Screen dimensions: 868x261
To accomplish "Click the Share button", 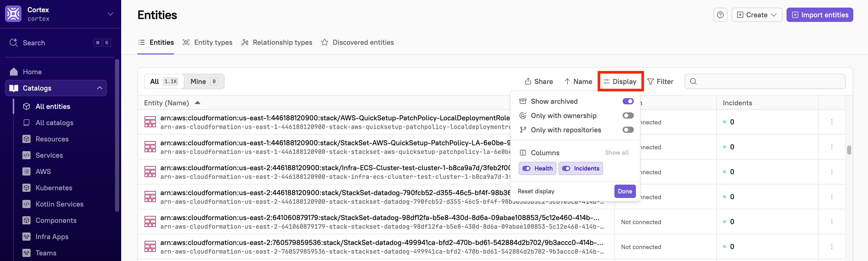I will (x=539, y=81).
